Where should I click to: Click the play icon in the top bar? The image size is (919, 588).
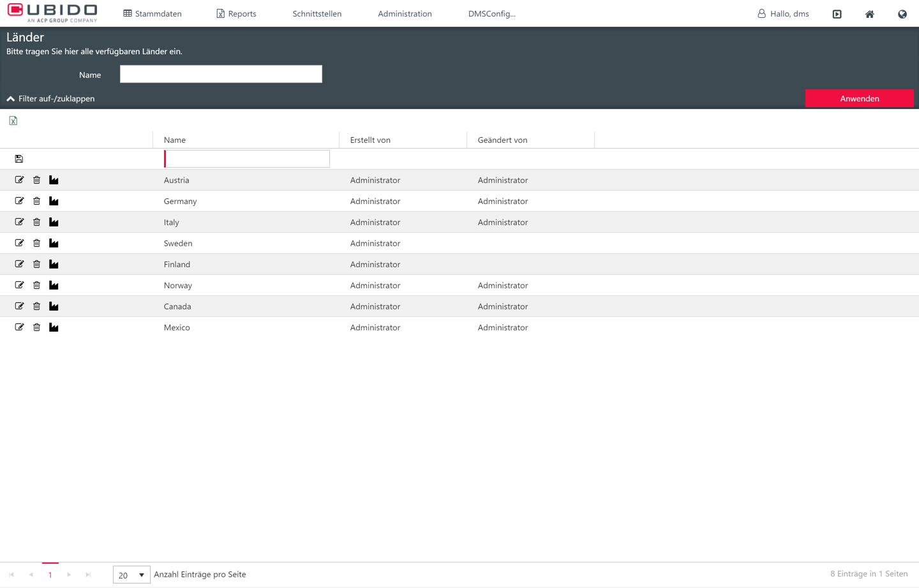click(x=837, y=14)
